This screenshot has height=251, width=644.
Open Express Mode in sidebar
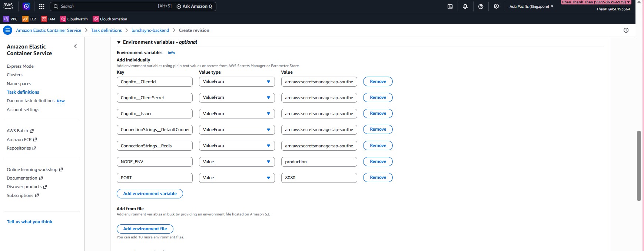click(x=20, y=66)
